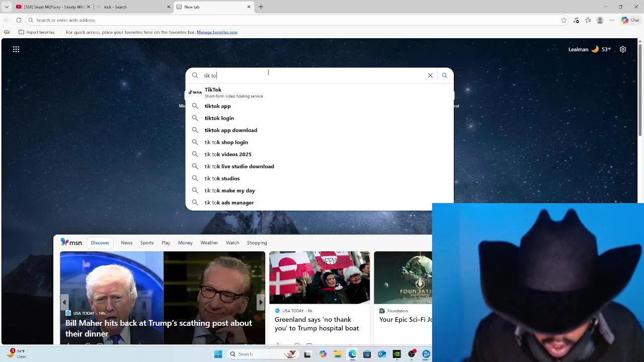Image resolution: width=644 pixels, height=362 pixels.
Task: Switch to the 'kick - Search' tab
Action: pos(134,7)
